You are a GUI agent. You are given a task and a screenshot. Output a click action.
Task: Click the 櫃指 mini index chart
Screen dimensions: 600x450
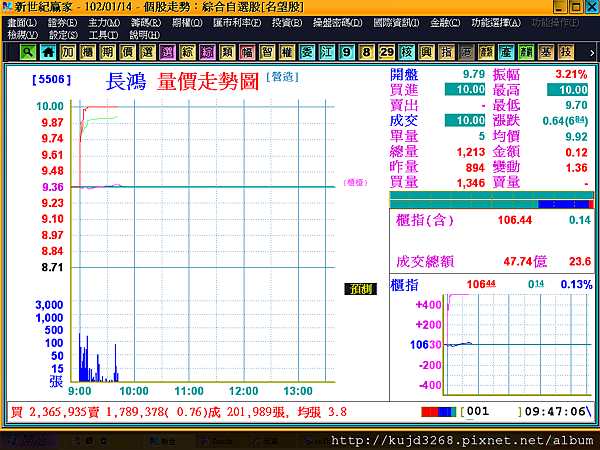[518, 344]
